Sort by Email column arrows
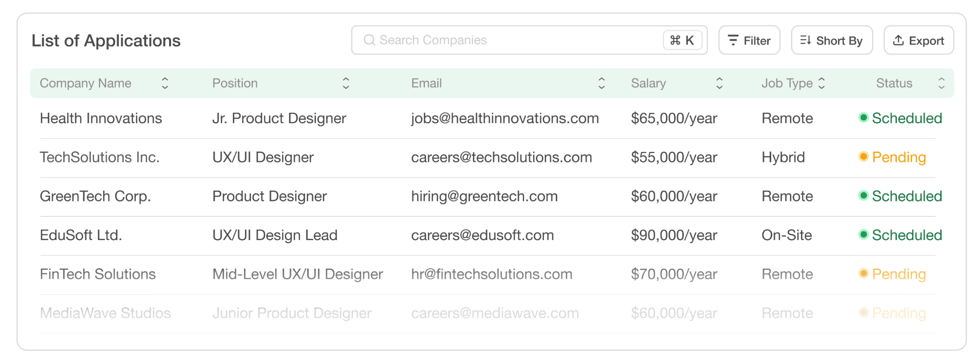Viewport: 980px width, 362px height. pos(601,83)
